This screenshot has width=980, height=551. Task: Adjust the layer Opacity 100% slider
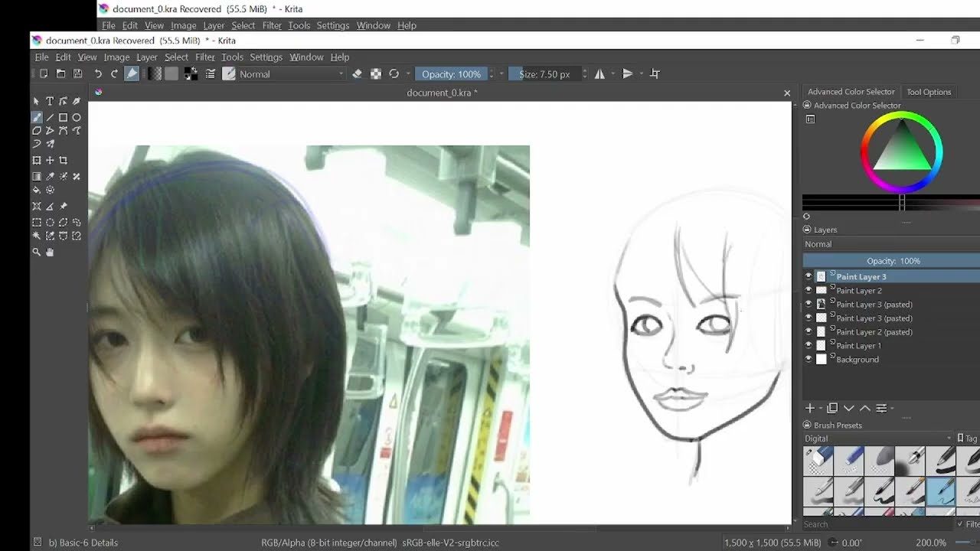pos(891,261)
